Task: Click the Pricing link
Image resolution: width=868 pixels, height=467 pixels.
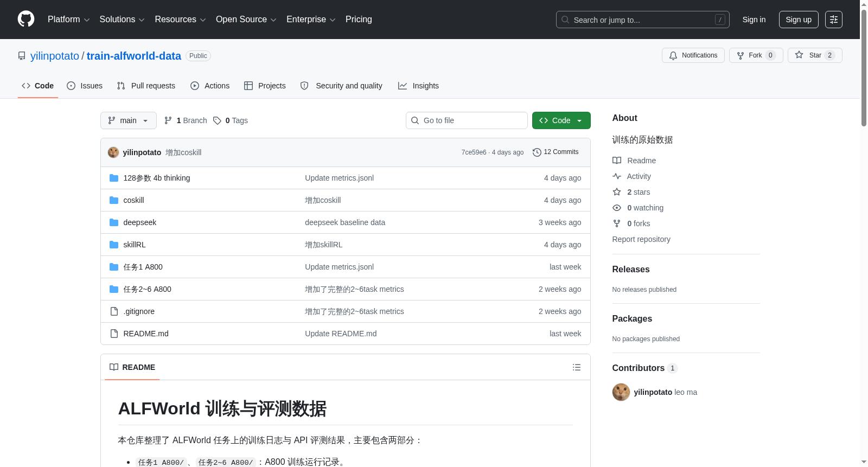Action: point(359,20)
